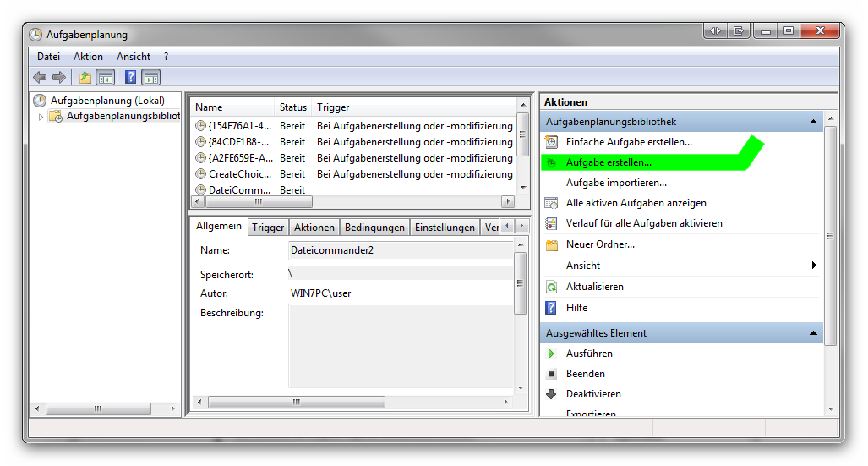The width and height of the screenshot is (868, 466).
Task: Click the Deaktivieren down-arrow icon
Action: point(551,394)
